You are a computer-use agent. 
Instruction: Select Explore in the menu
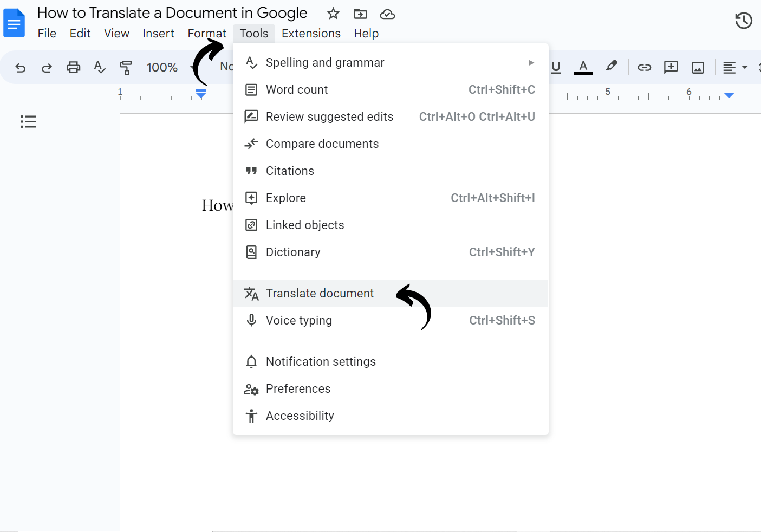(391, 198)
